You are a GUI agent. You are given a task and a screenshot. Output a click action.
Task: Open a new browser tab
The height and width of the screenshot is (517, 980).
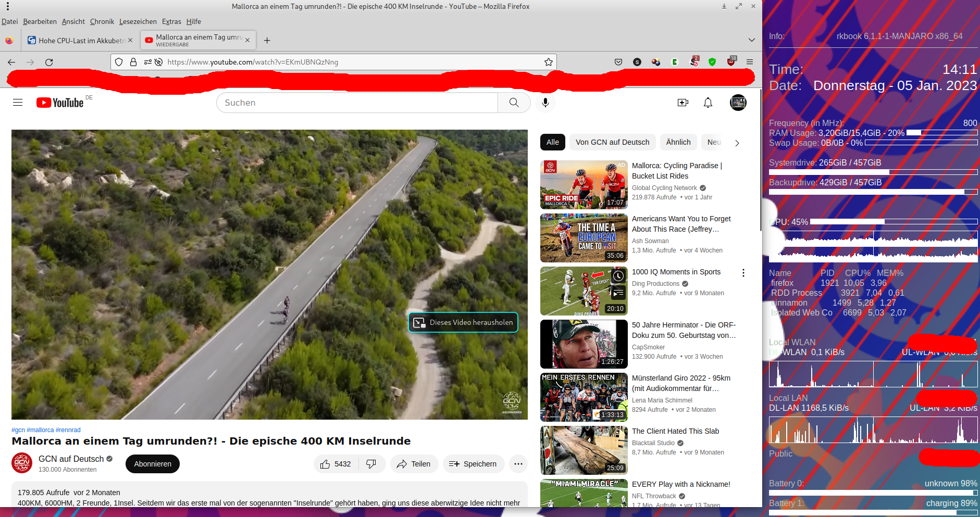267,40
